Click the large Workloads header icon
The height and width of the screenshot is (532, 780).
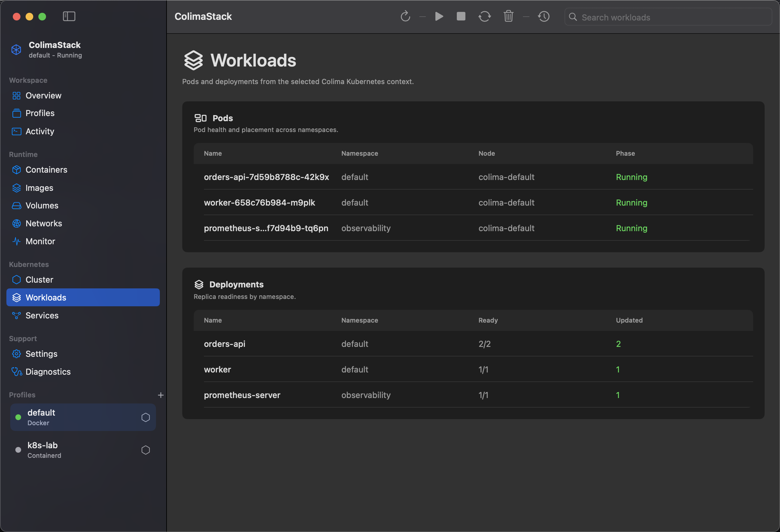(193, 60)
